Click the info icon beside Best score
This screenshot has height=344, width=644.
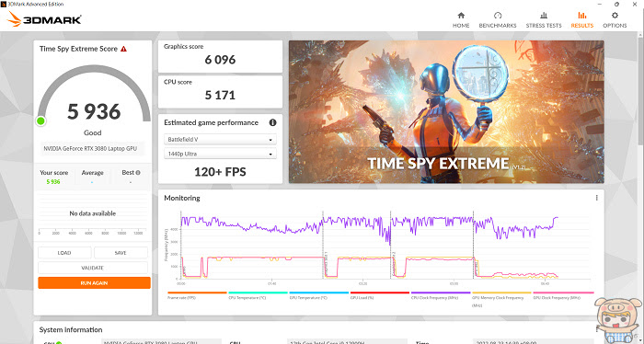(138, 173)
